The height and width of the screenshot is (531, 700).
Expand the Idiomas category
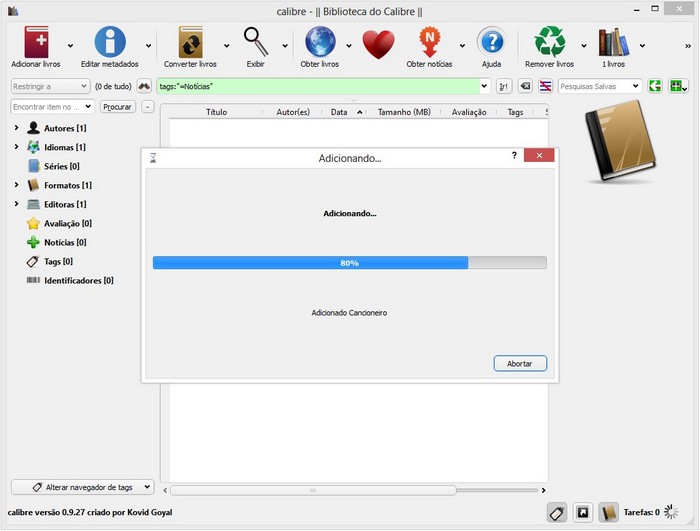[17, 146]
